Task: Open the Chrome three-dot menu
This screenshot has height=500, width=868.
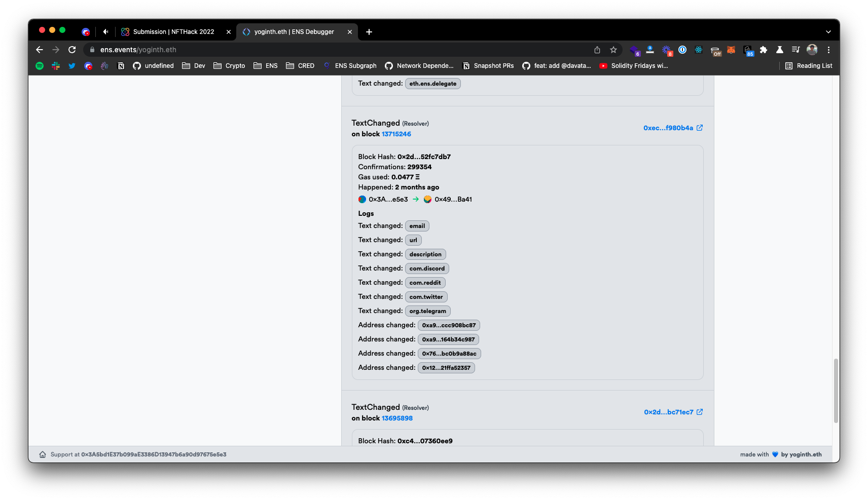Action: 828,50
